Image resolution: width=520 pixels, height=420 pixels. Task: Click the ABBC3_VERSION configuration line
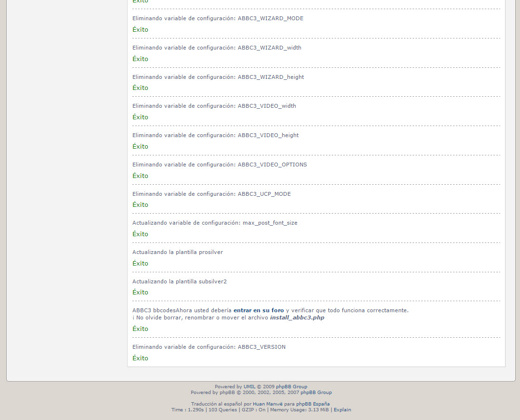point(209,347)
